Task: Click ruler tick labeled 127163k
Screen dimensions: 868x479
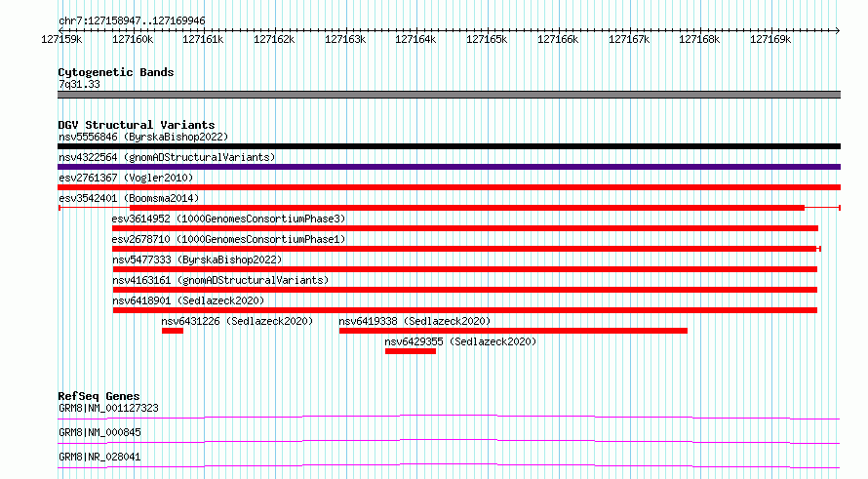Action: pos(345,39)
